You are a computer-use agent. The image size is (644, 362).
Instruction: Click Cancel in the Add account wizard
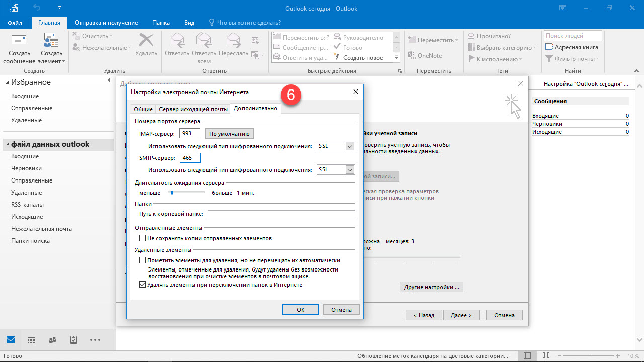(505, 315)
